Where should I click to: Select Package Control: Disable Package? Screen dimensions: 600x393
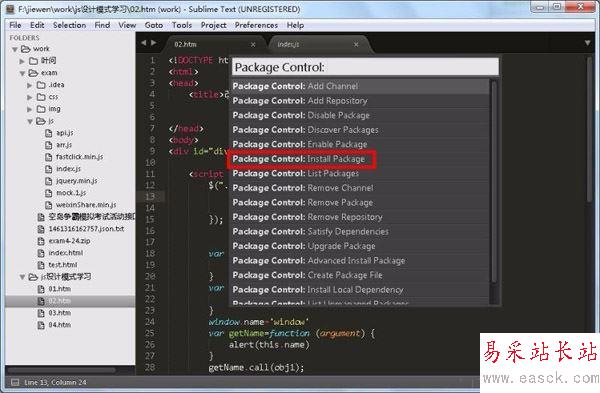point(360,115)
